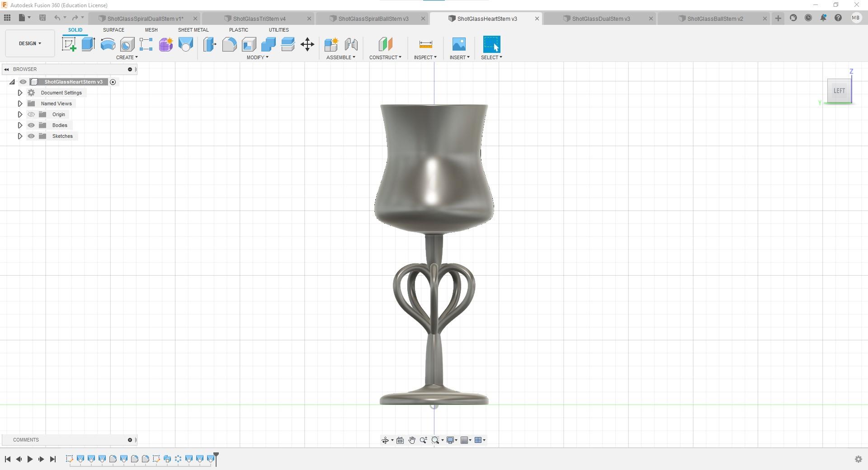Viewport: 868px width, 470px height.
Task: Hide the Sketches folder
Action: click(31, 136)
